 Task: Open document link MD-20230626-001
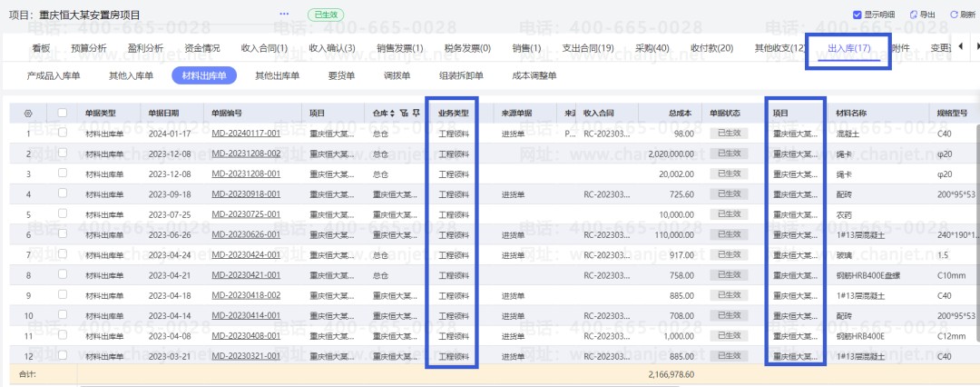coord(246,234)
